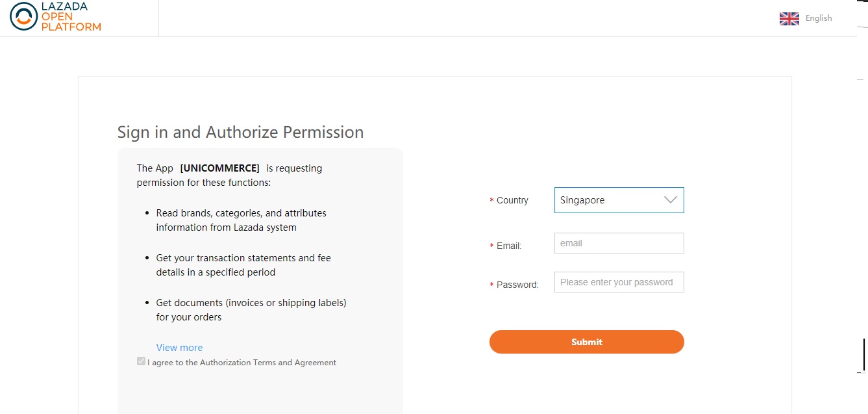Viewport: 868px width, 414px height.
Task: Submit the sign-in form
Action: 586,342
